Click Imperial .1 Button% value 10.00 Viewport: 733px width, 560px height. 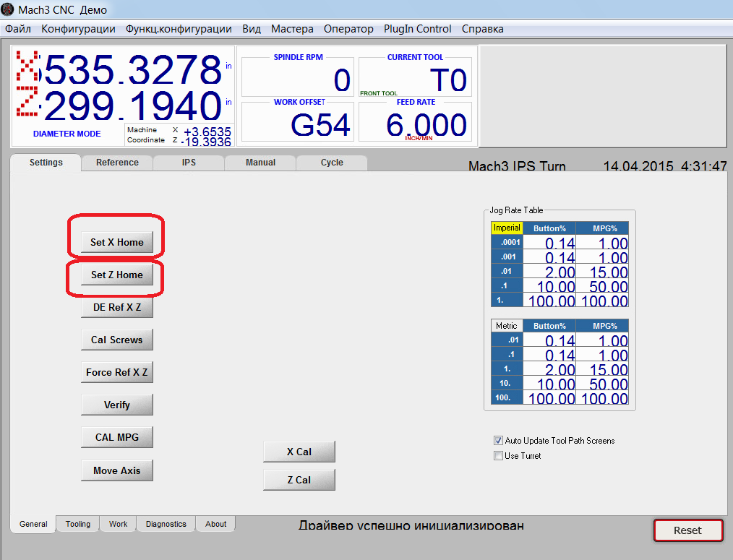pyautogui.click(x=549, y=285)
